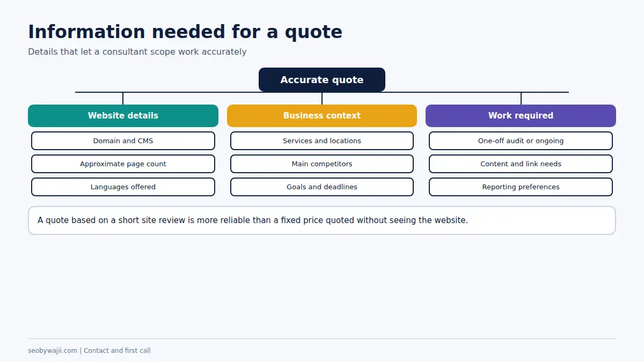Select the Business context header
644x362 pixels.
point(322,116)
